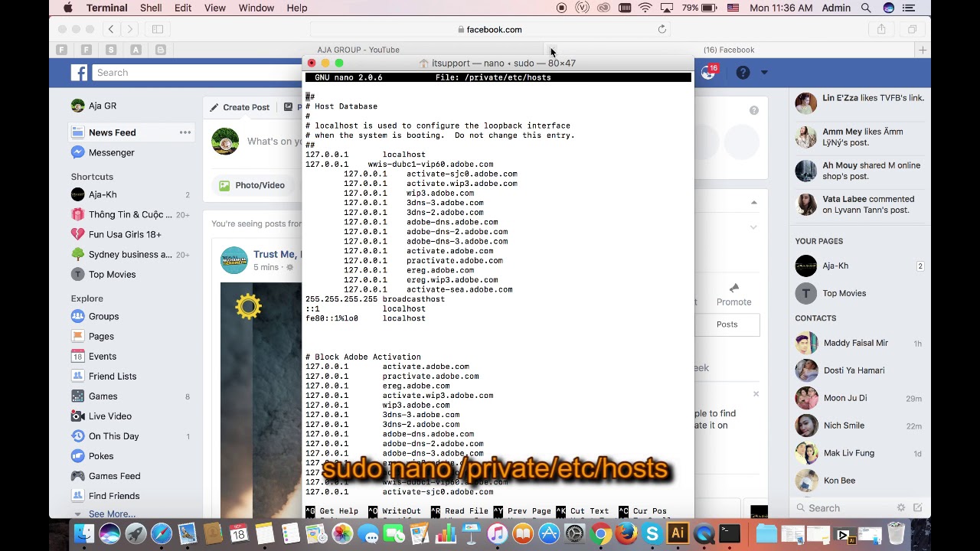Open Shell menu
The height and width of the screenshot is (551, 980).
coord(151,8)
